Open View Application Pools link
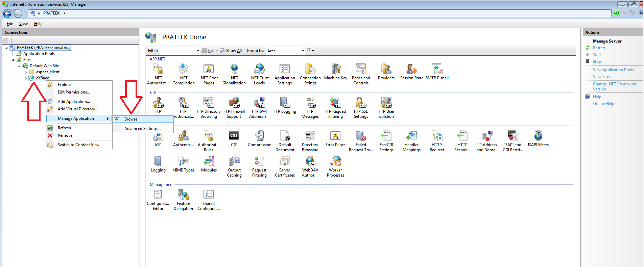Screen dimensions: 644x267 coord(613,70)
